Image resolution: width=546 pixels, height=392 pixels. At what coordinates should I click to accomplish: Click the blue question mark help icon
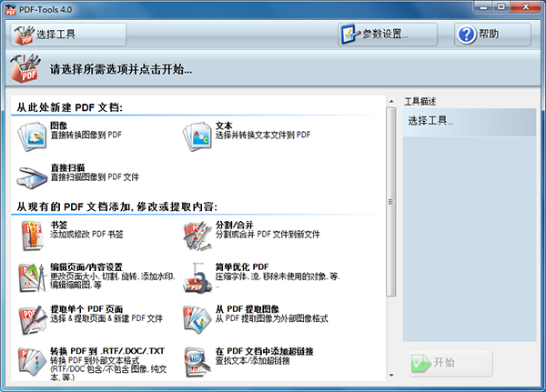tap(467, 35)
